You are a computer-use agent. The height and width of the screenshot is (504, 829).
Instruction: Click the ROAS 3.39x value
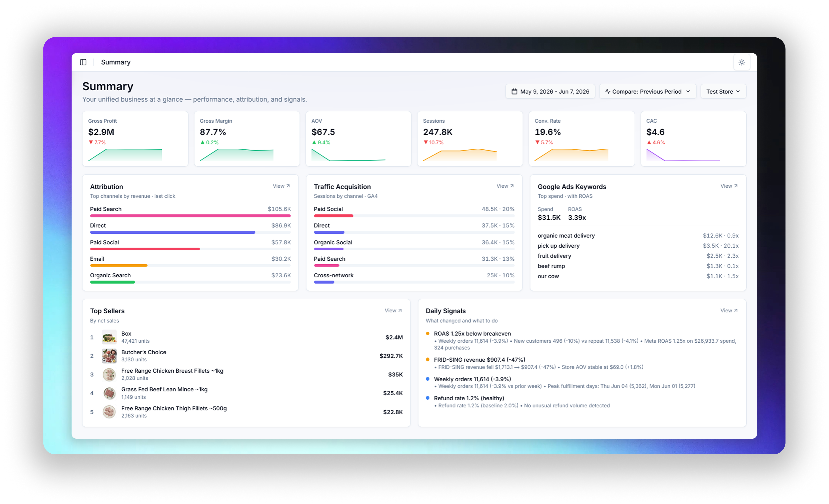[577, 218]
